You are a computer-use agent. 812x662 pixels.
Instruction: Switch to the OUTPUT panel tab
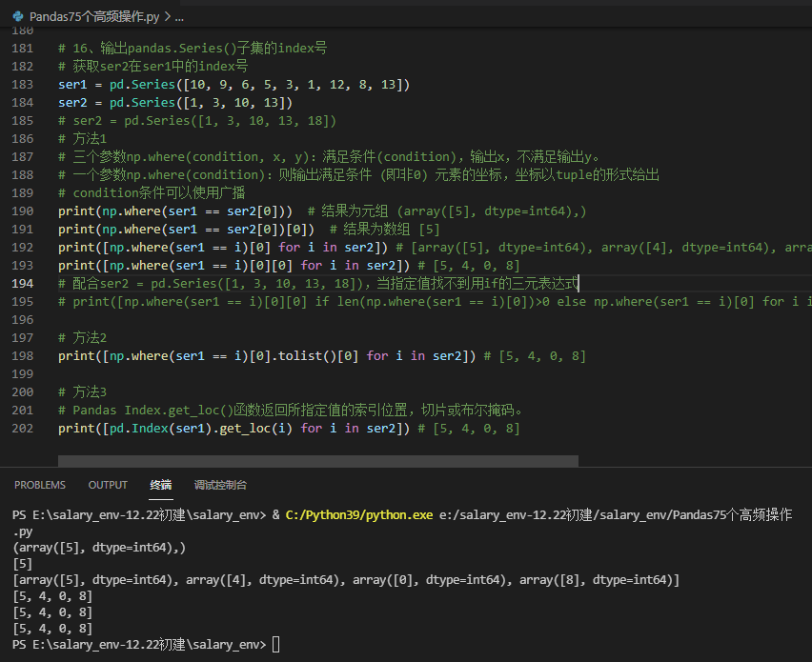pos(108,485)
